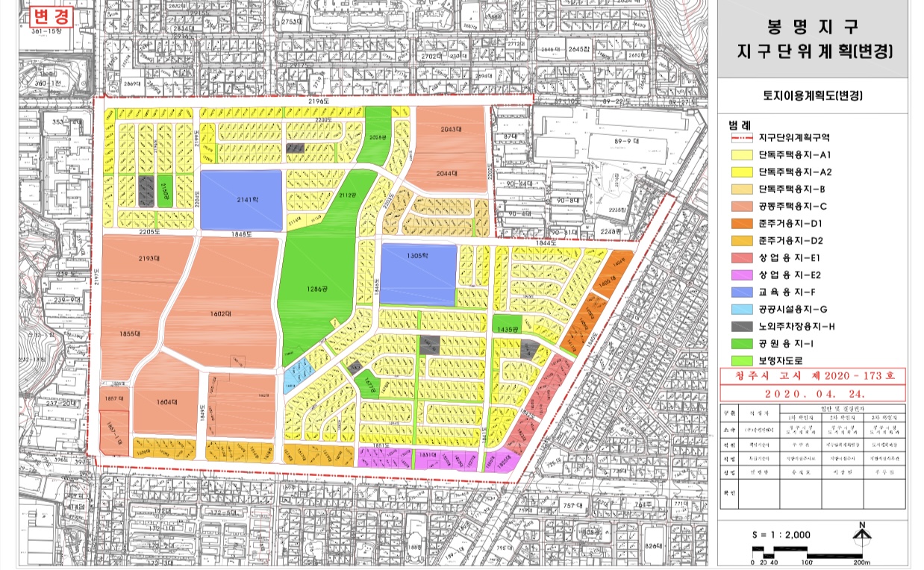924x570 pixels.
Task: Click the 2205도 road label
Action: 149,232
